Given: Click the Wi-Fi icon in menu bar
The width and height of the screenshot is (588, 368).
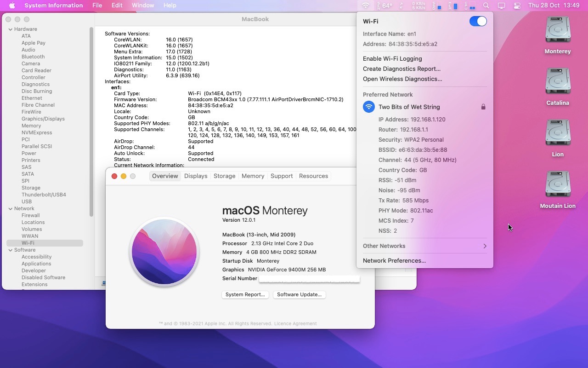Looking at the screenshot, I should (x=366, y=6).
